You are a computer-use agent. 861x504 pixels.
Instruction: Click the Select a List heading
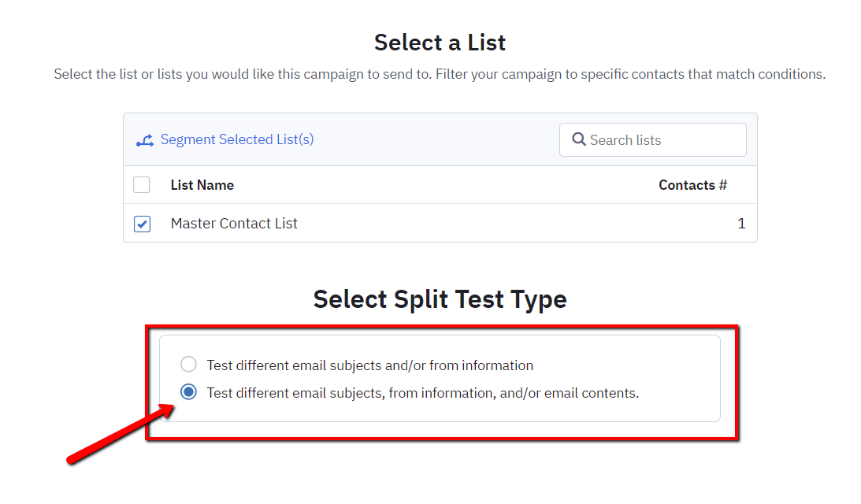(440, 43)
